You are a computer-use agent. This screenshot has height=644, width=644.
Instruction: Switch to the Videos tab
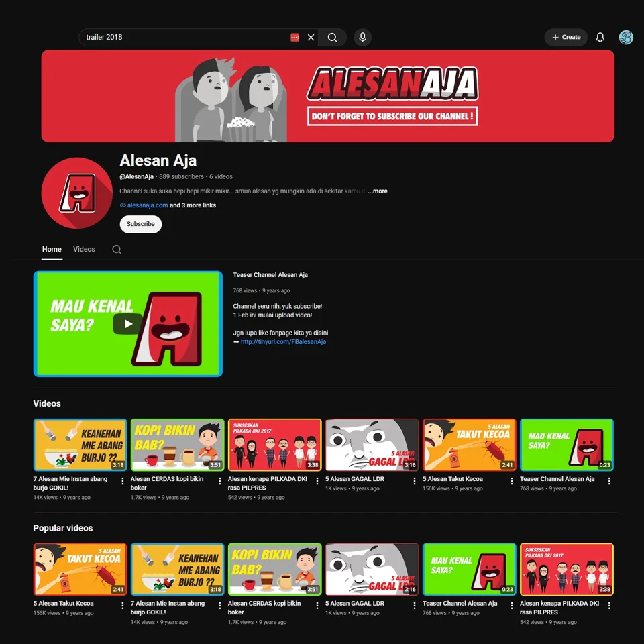(x=85, y=250)
